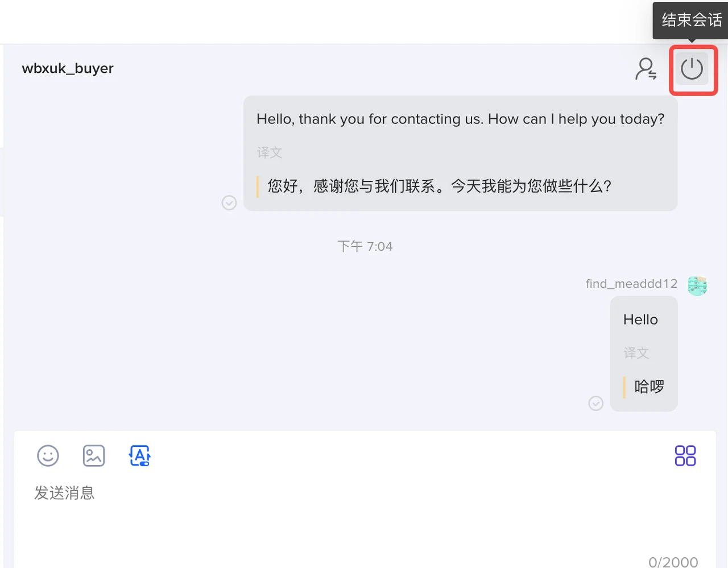Image resolution: width=728 pixels, height=568 pixels.
Task: Click the delivery checkmark next to the Hello message
Action: click(595, 403)
